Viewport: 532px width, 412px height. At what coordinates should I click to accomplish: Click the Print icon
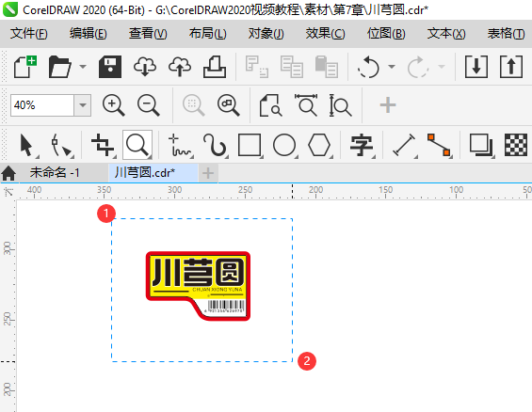point(215,67)
